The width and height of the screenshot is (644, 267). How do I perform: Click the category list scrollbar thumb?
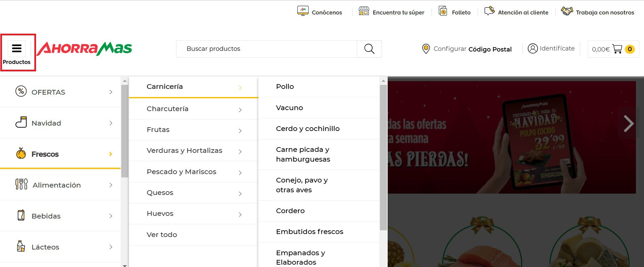click(125, 131)
